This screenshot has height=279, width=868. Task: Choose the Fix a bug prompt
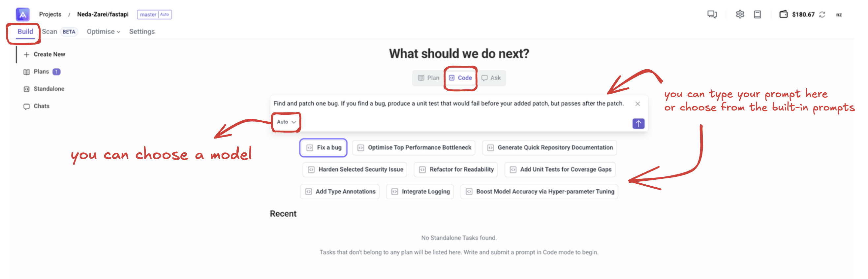pyautogui.click(x=324, y=148)
